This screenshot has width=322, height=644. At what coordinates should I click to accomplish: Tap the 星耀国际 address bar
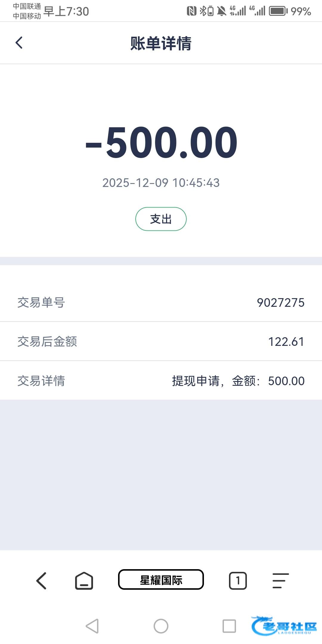(x=161, y=580)
